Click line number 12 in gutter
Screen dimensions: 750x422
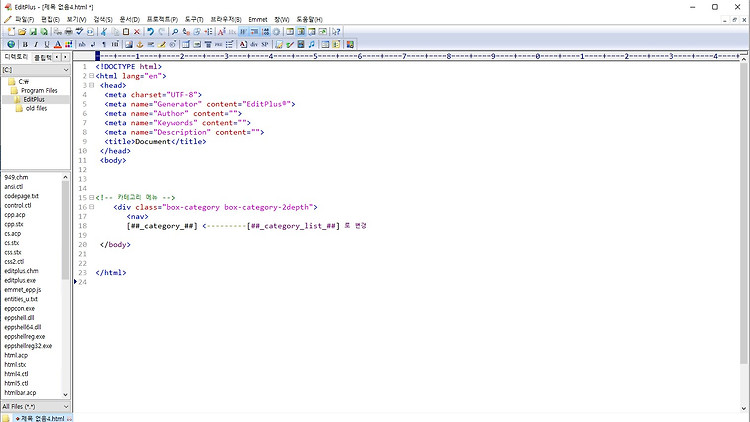pyautogui.click(x=83, y=169)
